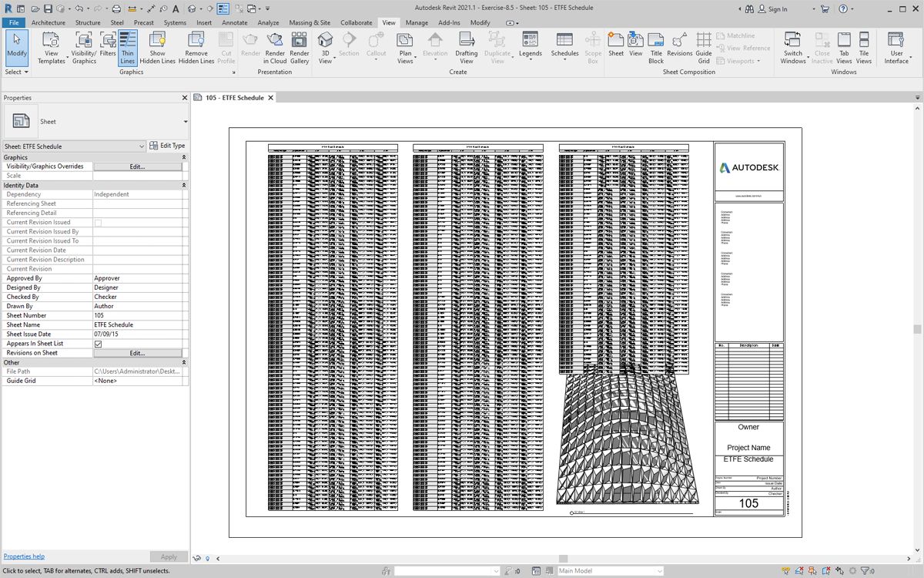Click the Title Block icon

(x=656, y=48)
